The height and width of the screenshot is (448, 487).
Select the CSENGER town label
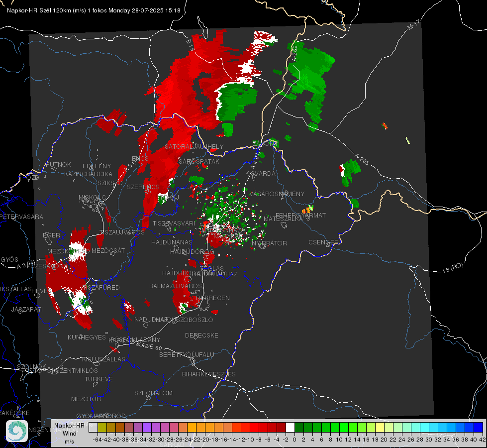tap(324, 242)
